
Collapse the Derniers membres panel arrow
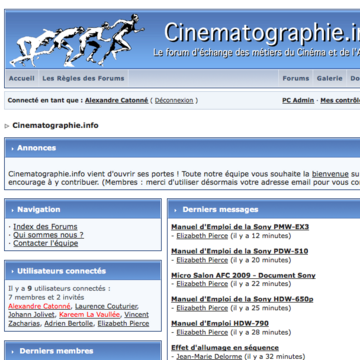(x=12, y=352)
